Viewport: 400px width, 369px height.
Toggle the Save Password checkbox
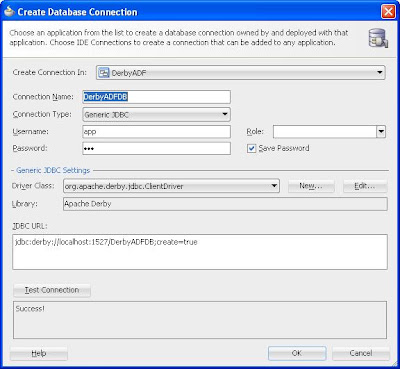pyautogui.click(x=251, y=148)
